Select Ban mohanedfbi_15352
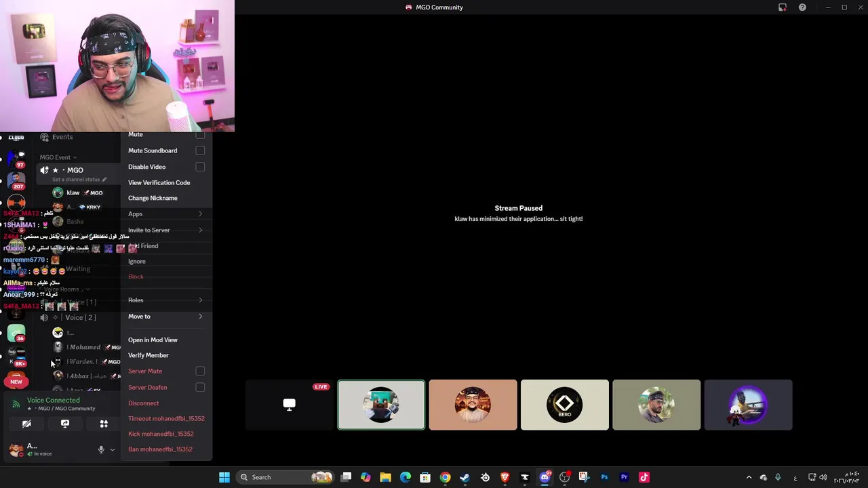This screenshot has height=488, width=868. point(160,449)
